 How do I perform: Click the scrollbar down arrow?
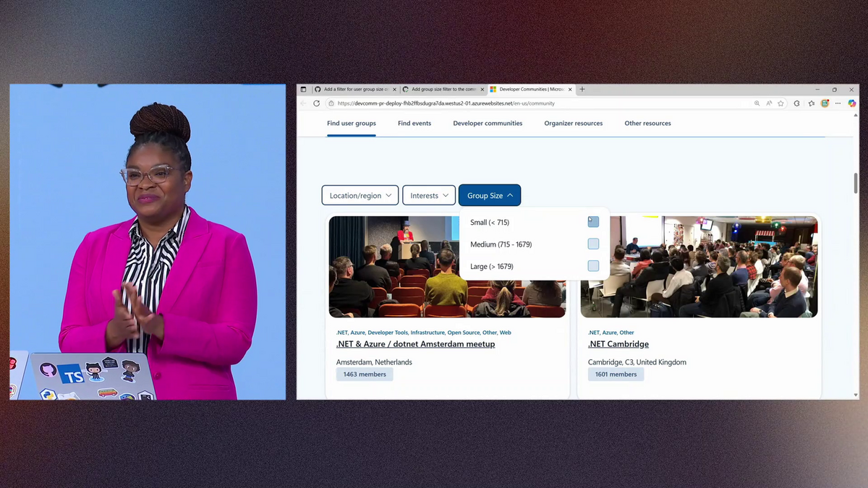point(856,395)
